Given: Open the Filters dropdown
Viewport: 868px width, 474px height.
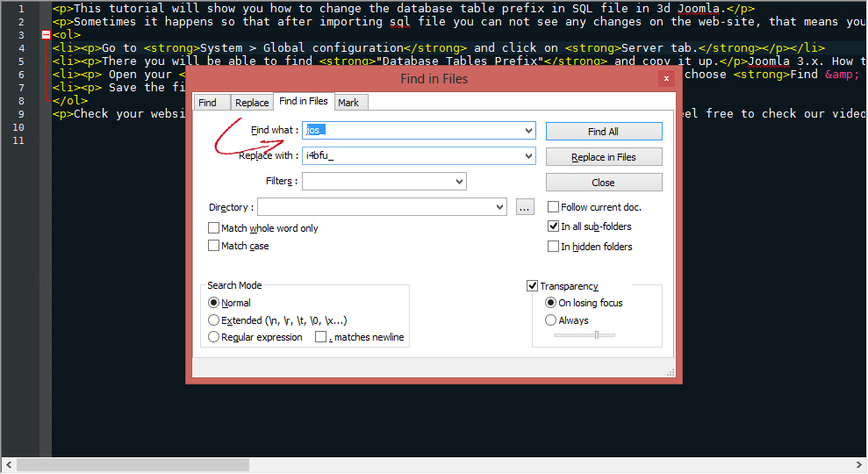Looking at the screenshot, I should pos(459,182).
